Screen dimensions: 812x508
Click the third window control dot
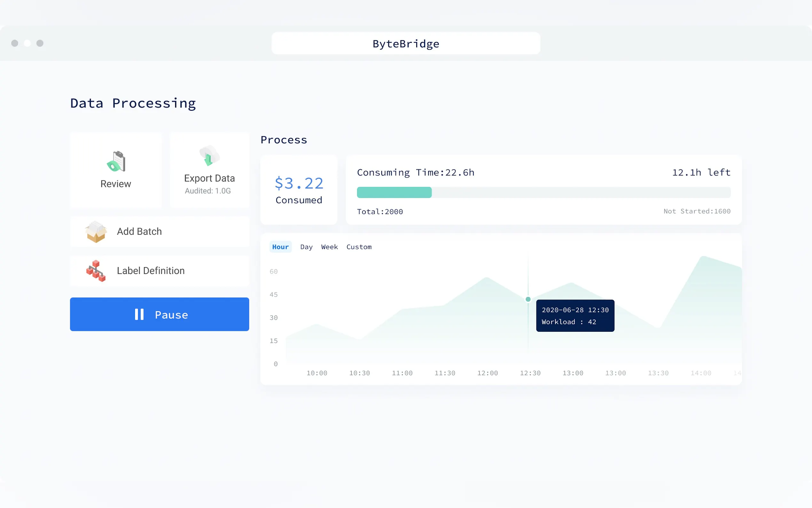tap(40, 43)
